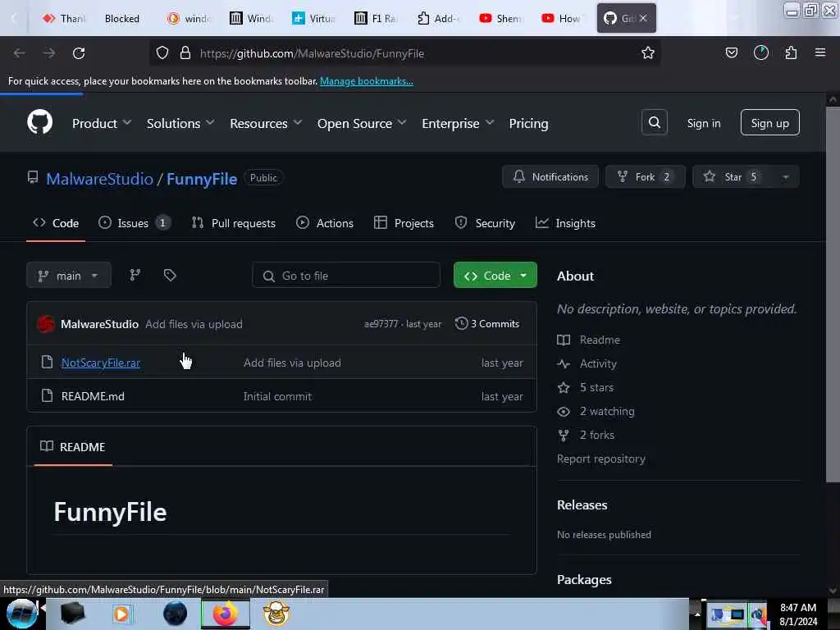This screenshot has width=840, height=630.
Task: View the 3 Commits history
Action: click(487, 323)
